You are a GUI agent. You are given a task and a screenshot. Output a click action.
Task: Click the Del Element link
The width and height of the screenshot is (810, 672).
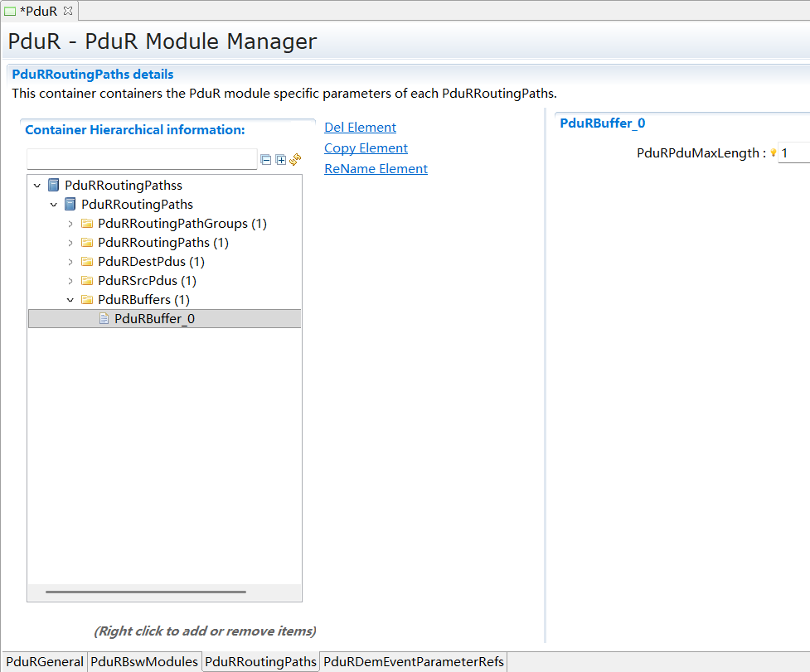(x=360, y=127)
